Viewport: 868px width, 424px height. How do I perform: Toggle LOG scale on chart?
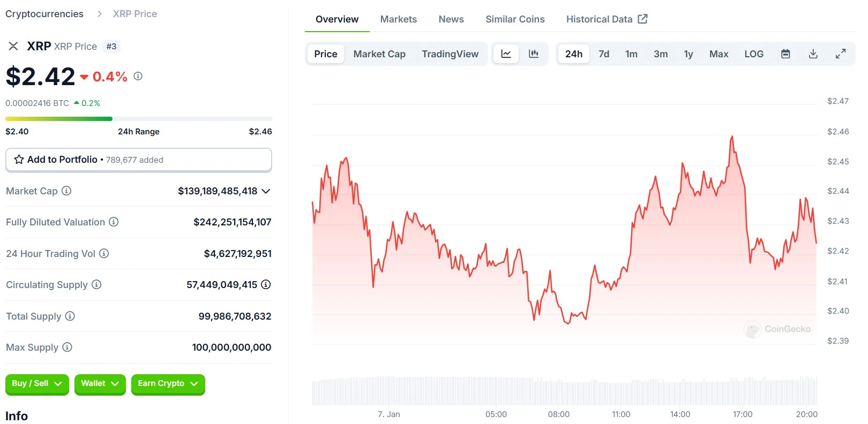pyautogui.click(x=754, y=54)
